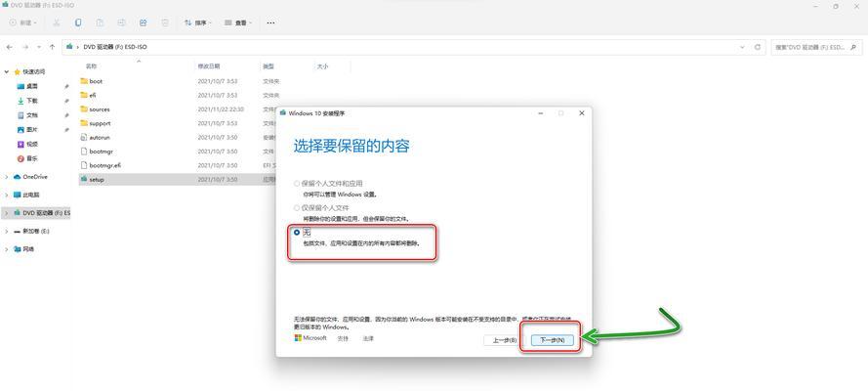Click the Cut scissors icon in Explorer toolbar

[57, 22]
